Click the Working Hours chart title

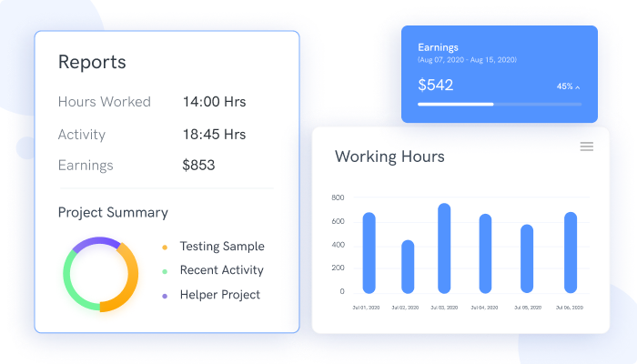tap(389, 157)
